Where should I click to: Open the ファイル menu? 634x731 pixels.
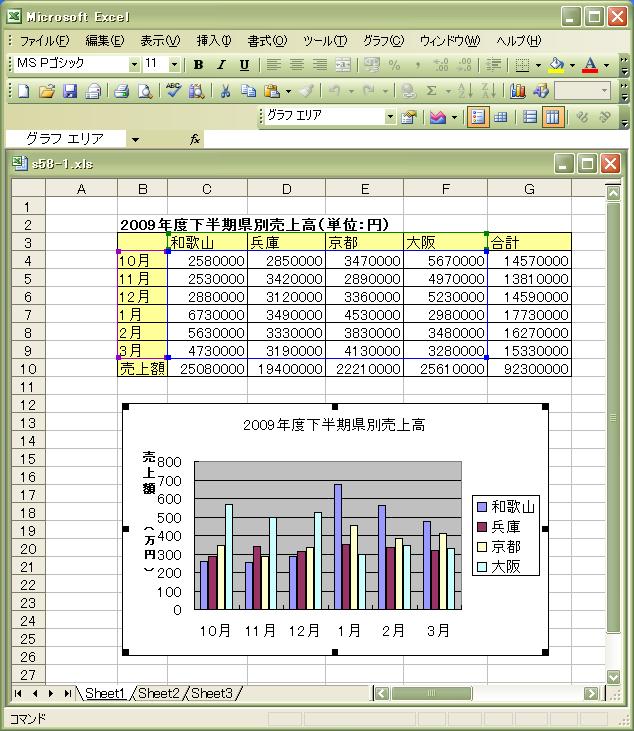(44, 41)
